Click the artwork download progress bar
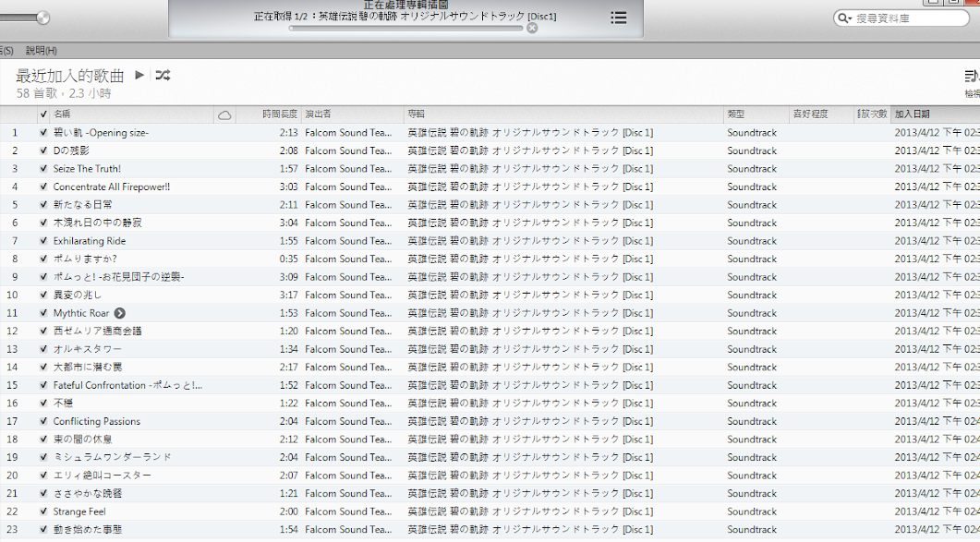This screenshot has height=542, width=980. pyautogui.click(x=405, y=28)
